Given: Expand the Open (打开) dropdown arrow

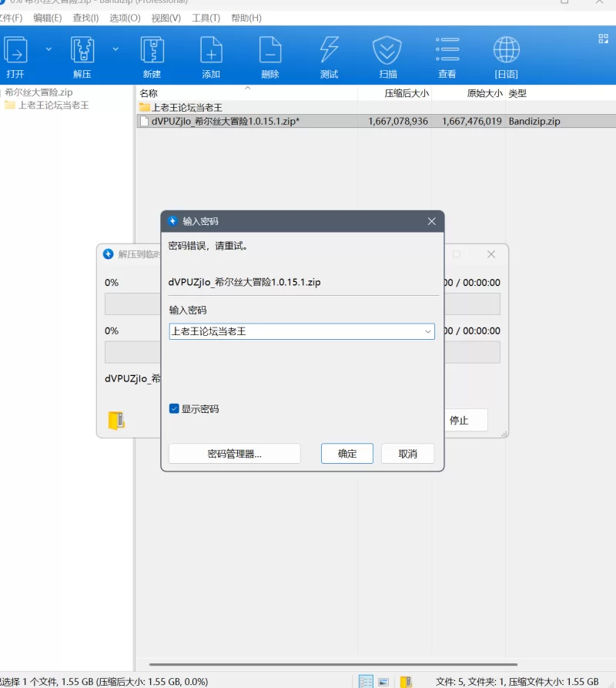Looking at the screenshot, I should pyautogui.click(x=49, y=49).
